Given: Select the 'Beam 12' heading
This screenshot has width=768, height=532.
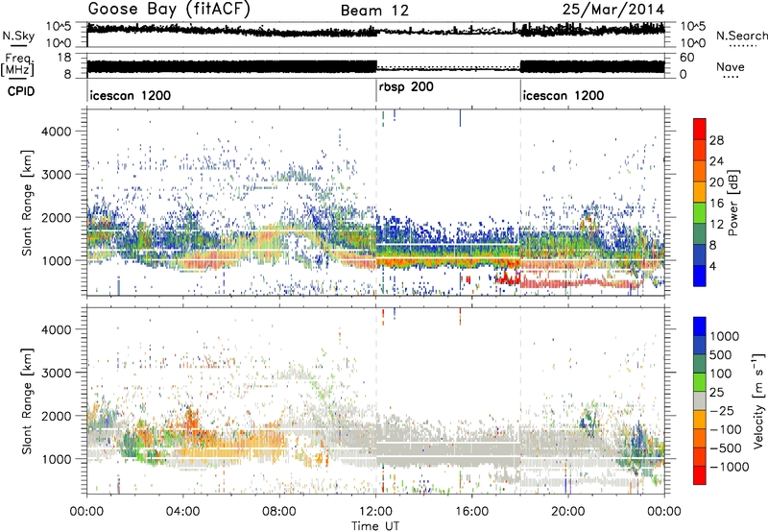Looking at the screenshot, I should click(374, 11).
